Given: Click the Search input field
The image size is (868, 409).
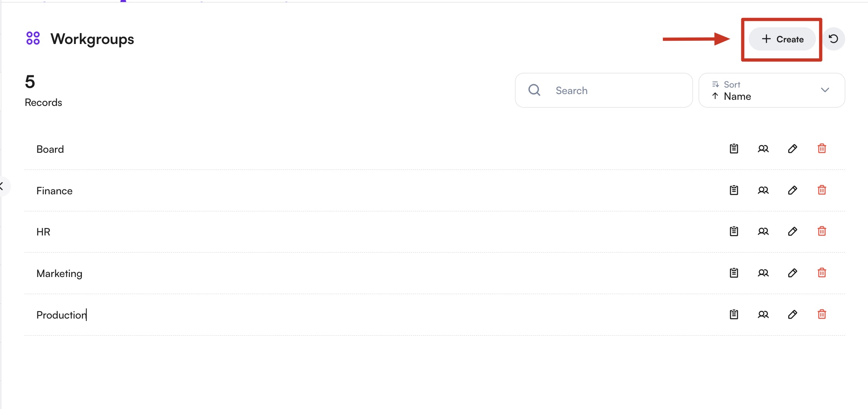Looking at the screenshot, I should click(611, 90).
